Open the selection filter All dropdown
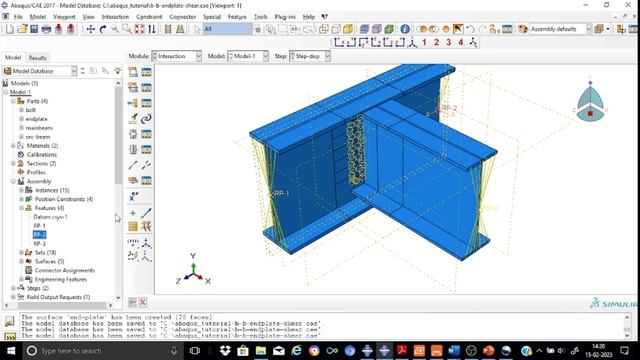Screen dimensions: 640x360 227,29
